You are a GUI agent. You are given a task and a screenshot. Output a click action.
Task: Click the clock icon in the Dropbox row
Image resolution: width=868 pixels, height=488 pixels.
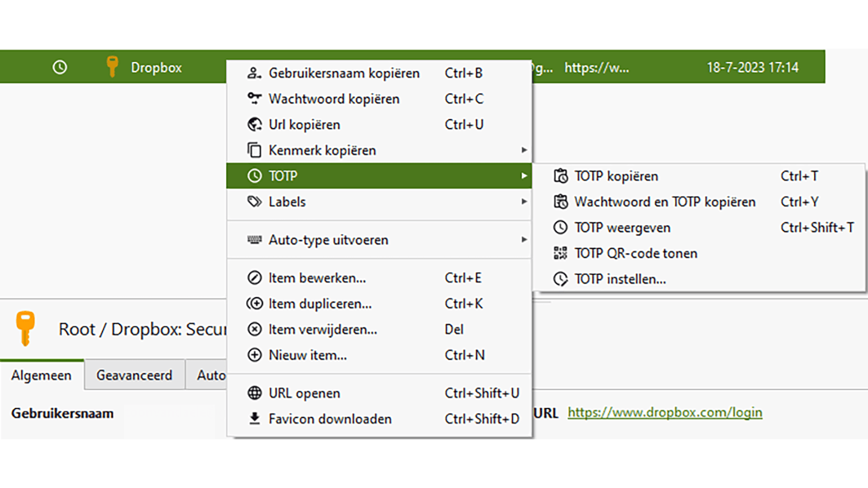(60, 68)
